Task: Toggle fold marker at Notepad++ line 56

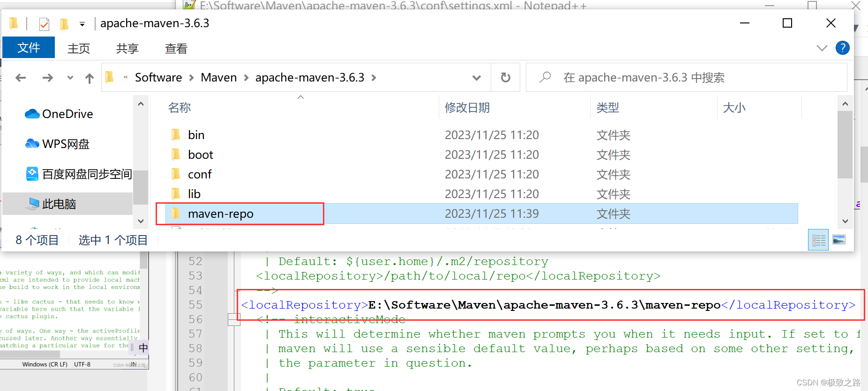Action: (x=233, y=319)
